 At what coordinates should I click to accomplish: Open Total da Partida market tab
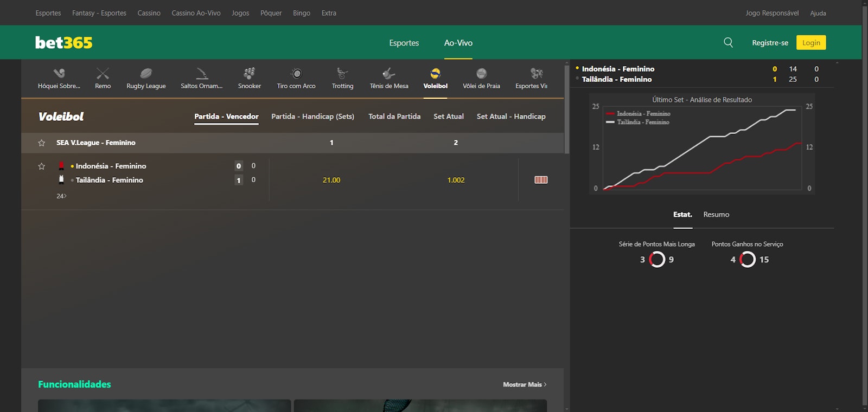[x=394, y=117]
